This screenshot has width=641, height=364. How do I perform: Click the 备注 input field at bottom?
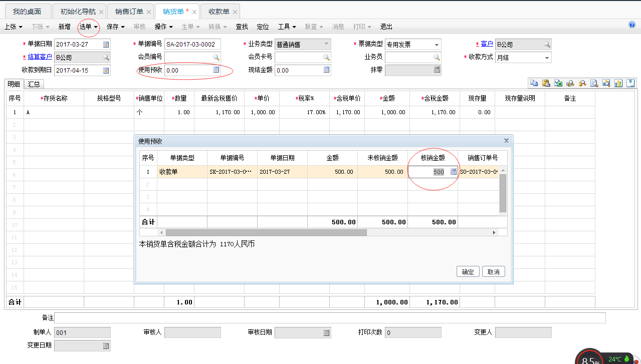pyautogui.click(x=330, y=318)
